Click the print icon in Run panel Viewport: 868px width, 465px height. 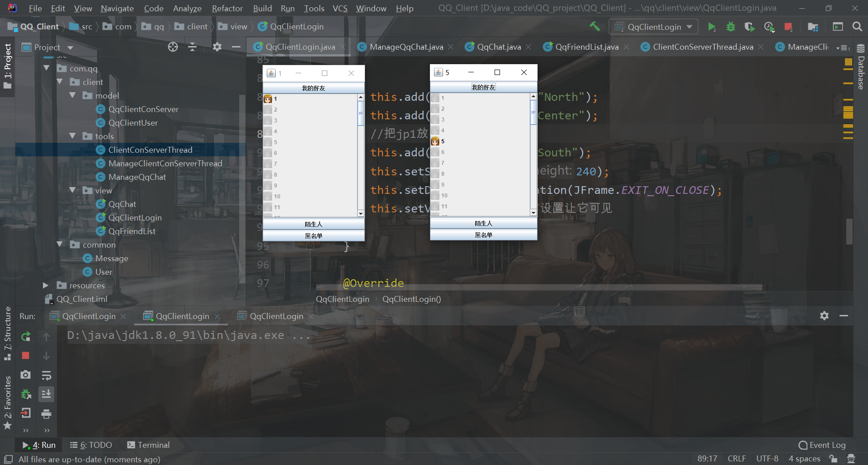click(x=46, y=413)
